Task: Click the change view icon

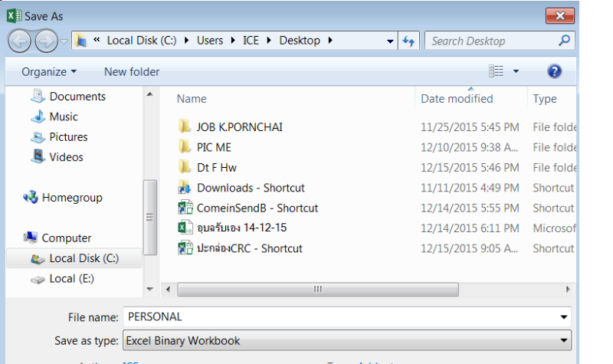Action: click(497, 71)
